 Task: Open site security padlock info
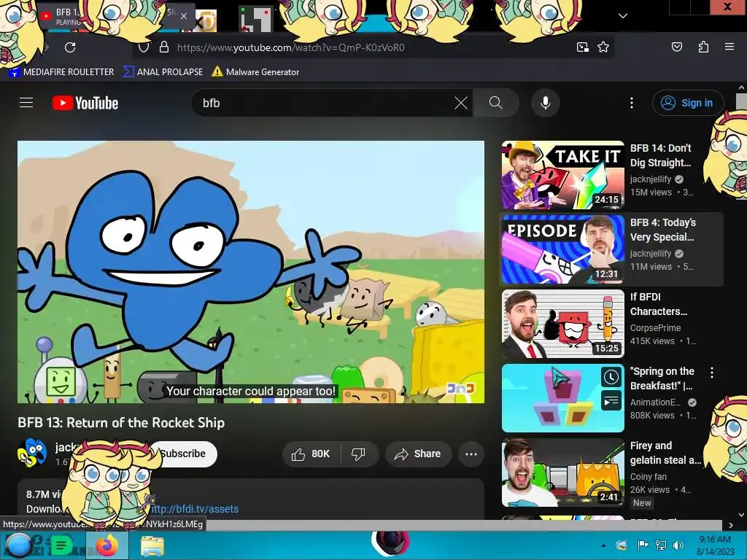(164, 47)
